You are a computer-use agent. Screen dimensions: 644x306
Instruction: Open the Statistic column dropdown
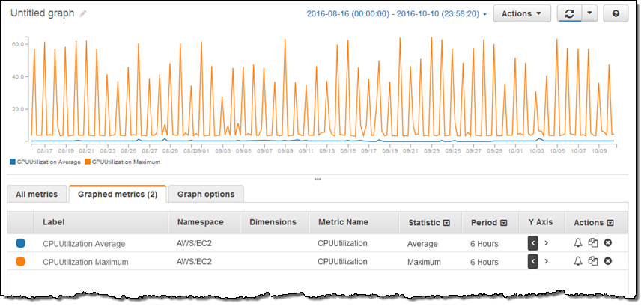446,223
